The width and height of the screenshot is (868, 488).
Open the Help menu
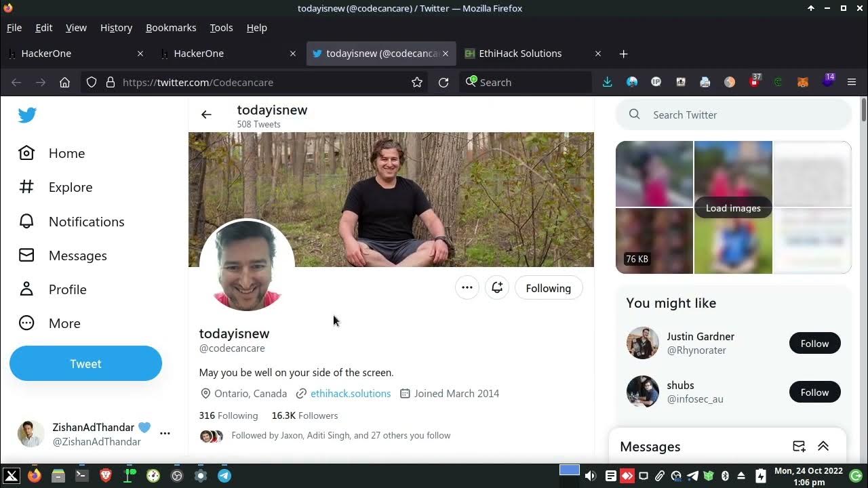pos(256,28)
